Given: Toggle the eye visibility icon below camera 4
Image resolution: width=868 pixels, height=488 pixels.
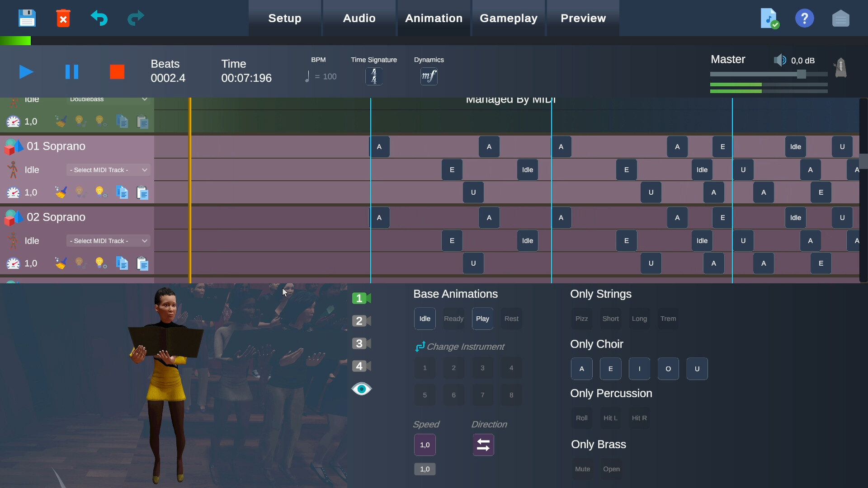Looking at the screenshot, I should pyautogui.click(x=361, y=389).
